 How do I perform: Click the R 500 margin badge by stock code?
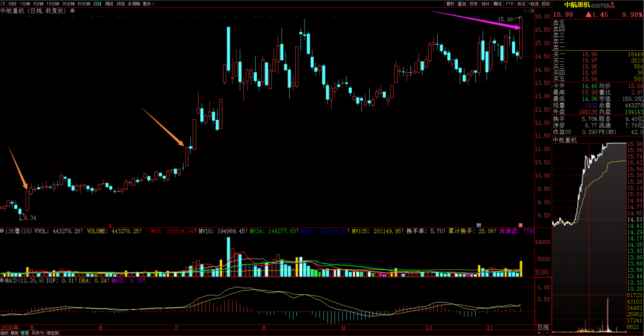click(612, 5)
